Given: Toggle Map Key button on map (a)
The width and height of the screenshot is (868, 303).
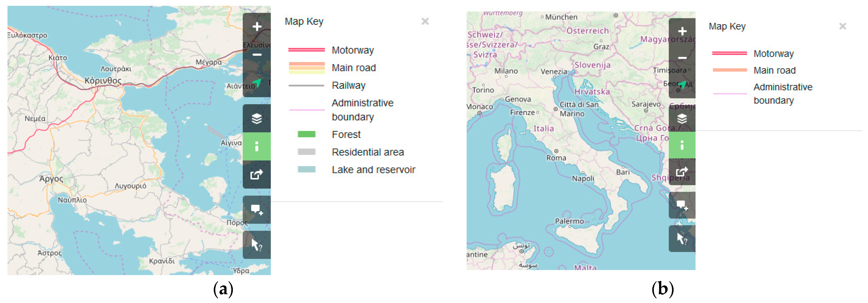Looking at the screenshot, I should click(257, 146).
